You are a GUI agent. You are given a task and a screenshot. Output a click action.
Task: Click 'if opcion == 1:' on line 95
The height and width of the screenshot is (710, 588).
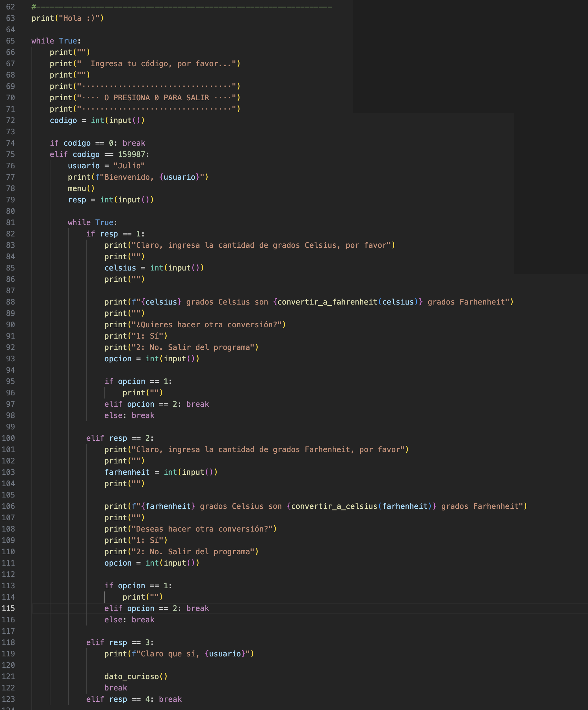click(x=138, y=381)
